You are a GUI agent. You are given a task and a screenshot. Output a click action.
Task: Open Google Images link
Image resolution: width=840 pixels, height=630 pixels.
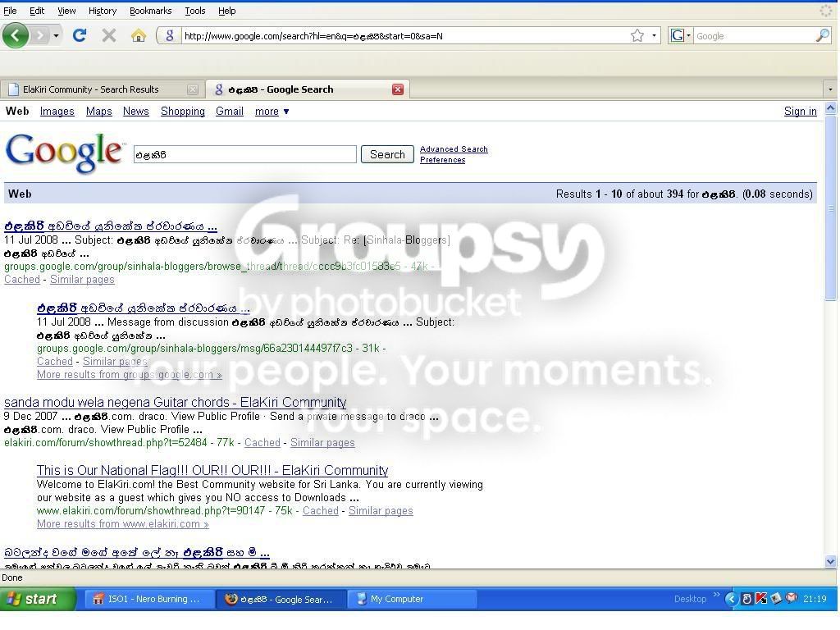(57, 112)
